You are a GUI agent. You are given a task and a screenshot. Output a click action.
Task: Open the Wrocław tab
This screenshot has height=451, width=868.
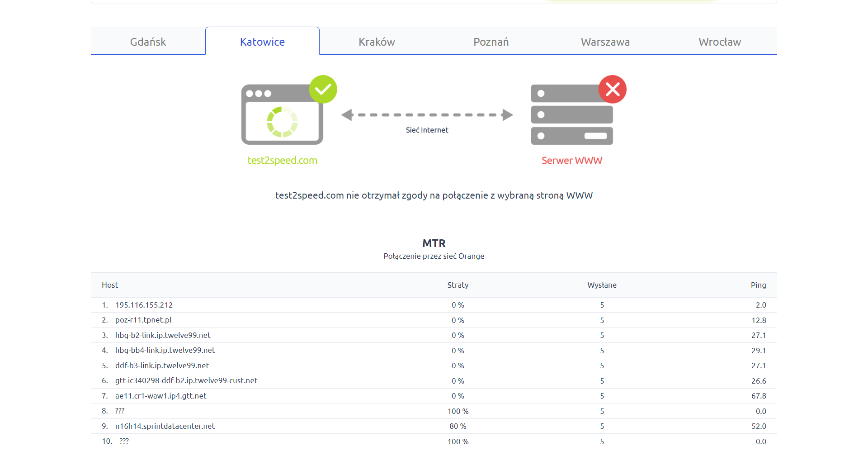pos(719,42)
